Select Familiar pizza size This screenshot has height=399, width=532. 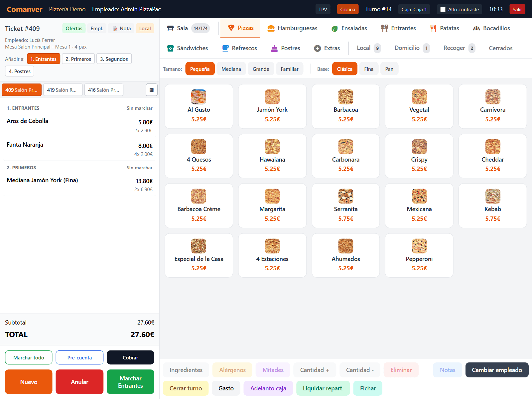pyautogui.click(x=290, y=69)
